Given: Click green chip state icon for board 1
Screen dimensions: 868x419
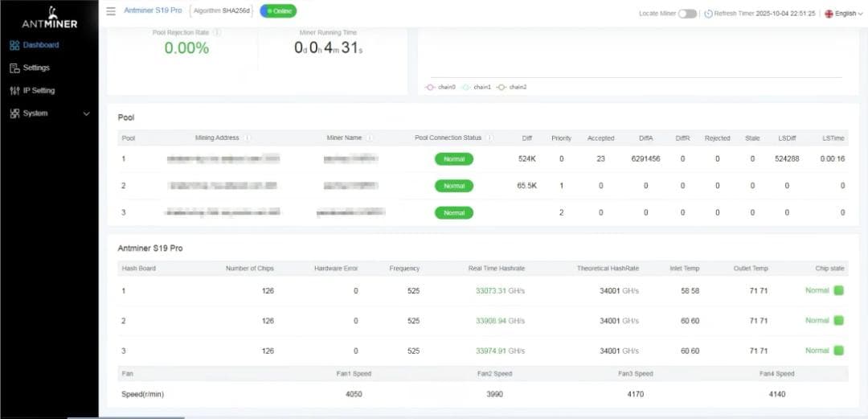Looking at the screenshot, I should tap(838, 290).
